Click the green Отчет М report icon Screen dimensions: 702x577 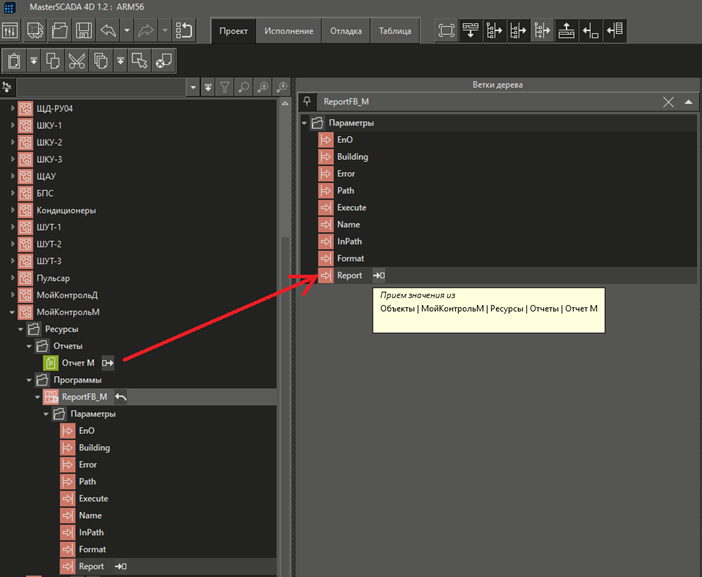click(51, 362)
